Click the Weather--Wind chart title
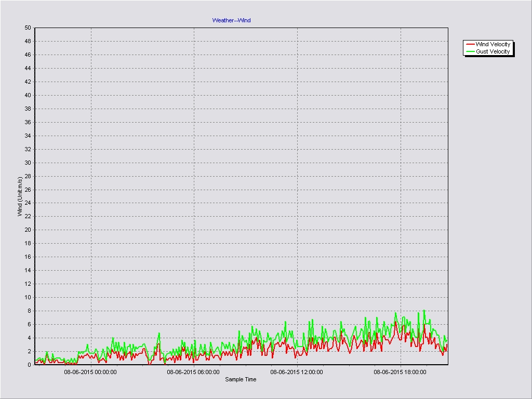Viewport: 532px width, 399px height. coord(231,20)
